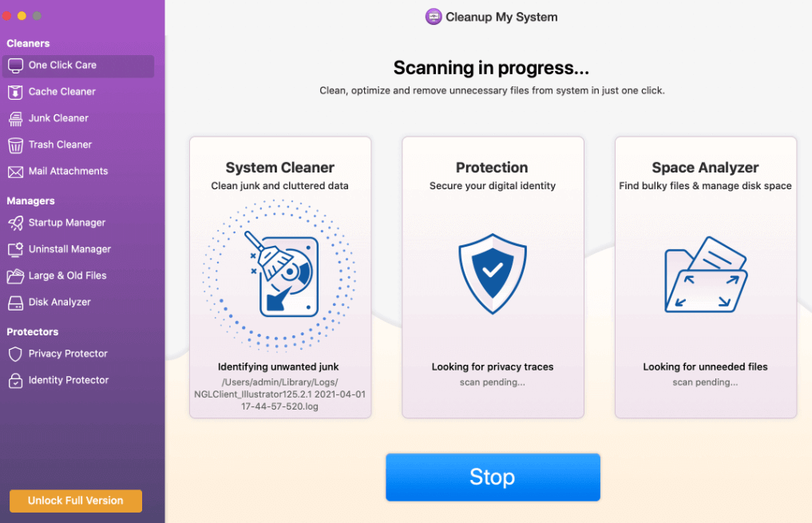Click the Unlock Full Version button
This screenshot has width=812, height=523.
76,501
